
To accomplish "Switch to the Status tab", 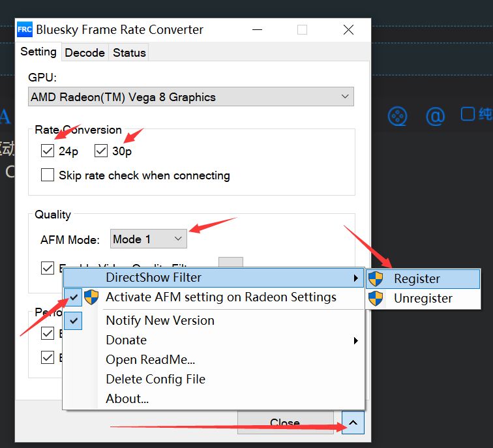I will [129, 53].
